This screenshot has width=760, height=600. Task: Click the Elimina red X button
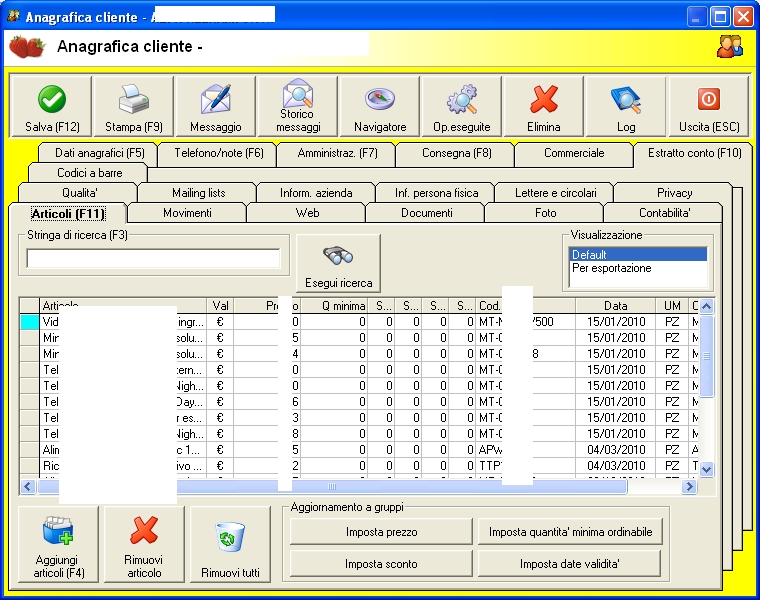(544, 107)
